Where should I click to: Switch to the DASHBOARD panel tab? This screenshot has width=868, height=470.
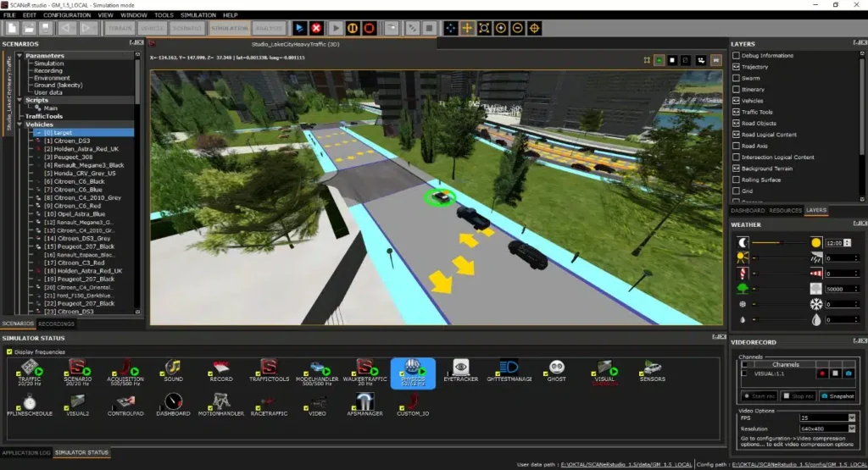748,210
